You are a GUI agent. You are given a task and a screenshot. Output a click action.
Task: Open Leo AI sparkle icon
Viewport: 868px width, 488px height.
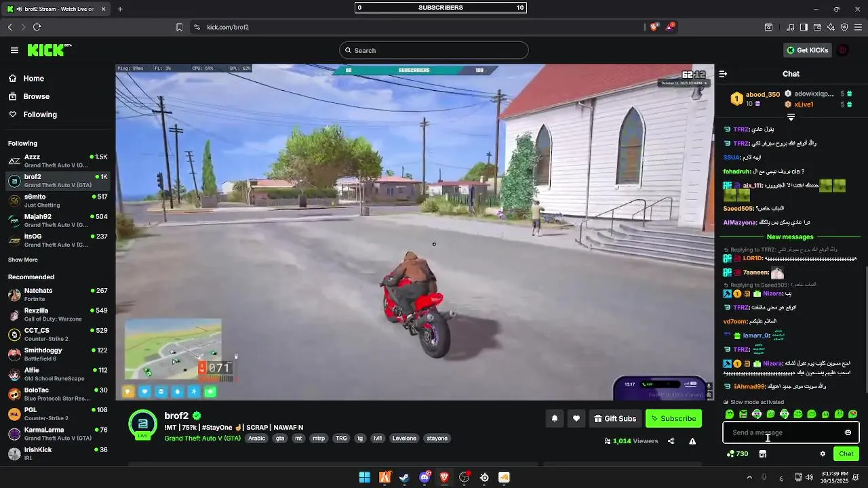point(831,27)
